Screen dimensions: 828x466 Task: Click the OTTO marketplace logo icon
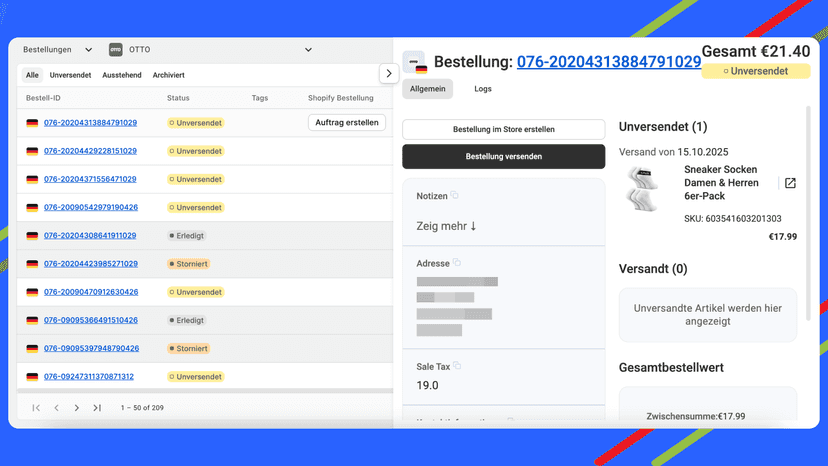[x=116, y=50]
